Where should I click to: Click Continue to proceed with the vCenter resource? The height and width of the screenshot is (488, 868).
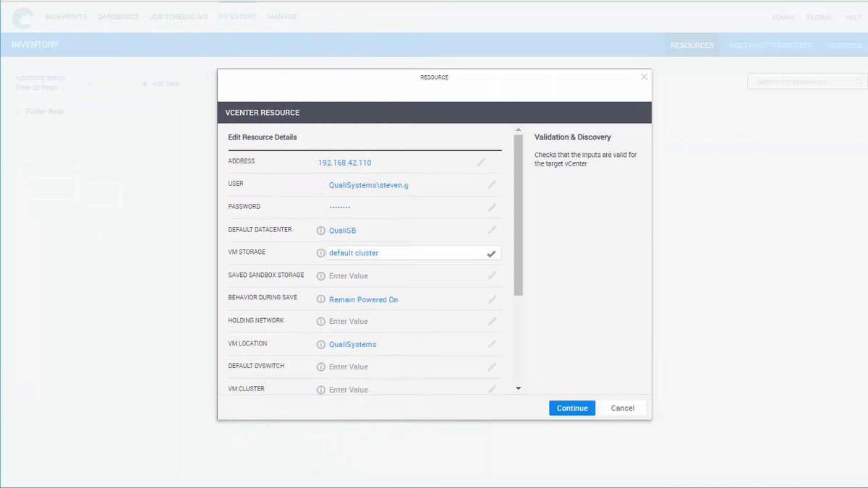click(x=572, y=408)
